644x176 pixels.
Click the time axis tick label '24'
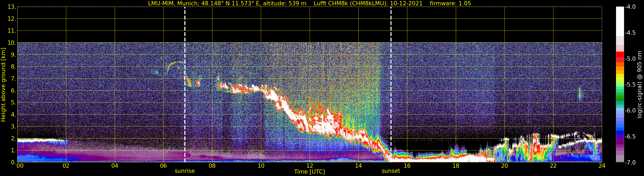602,166
